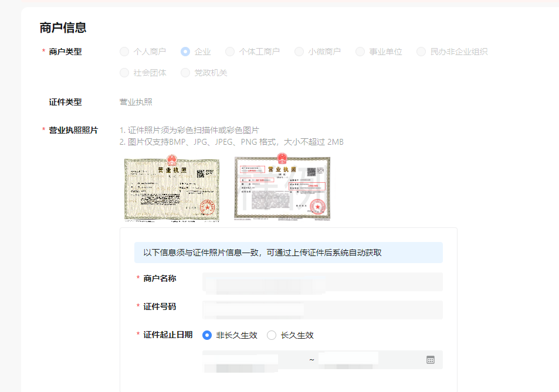This screenshot has height=392, width=559.
Task: Click the blue notice about matching certificate info
Action: 288,253
